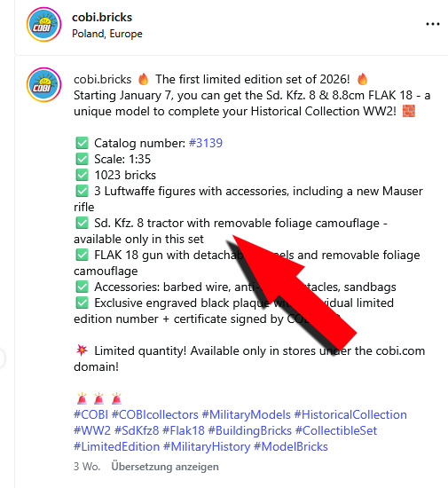Open the #HistoricalCollection hashtag
Image resolution: width=448 pixels, height=488 pixels.
pos(350,415)
